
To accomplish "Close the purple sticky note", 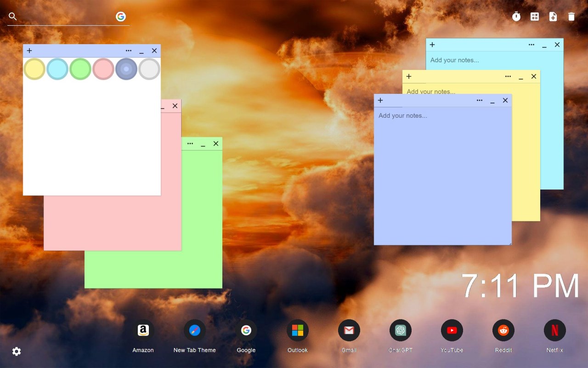I will 505,100.
